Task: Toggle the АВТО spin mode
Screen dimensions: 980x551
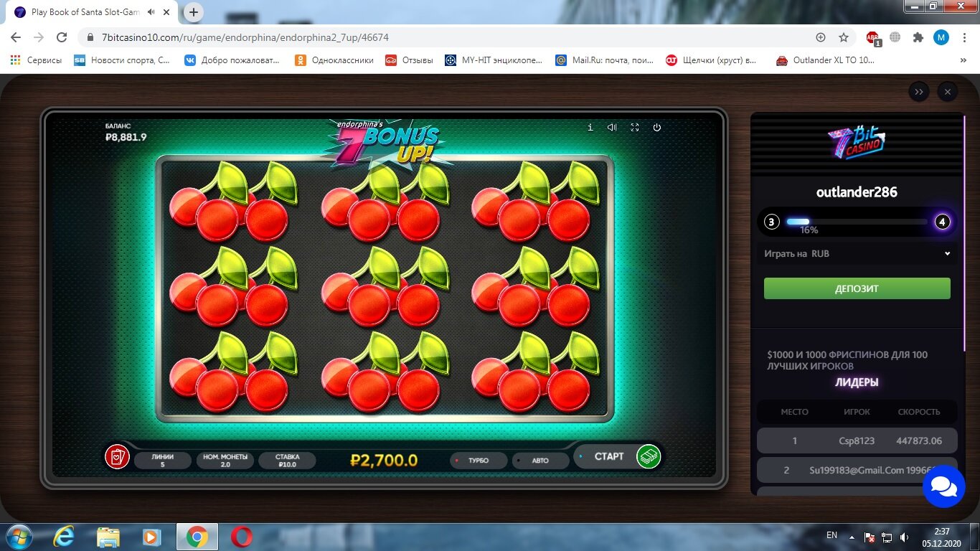Action: (x=540, y=461)
